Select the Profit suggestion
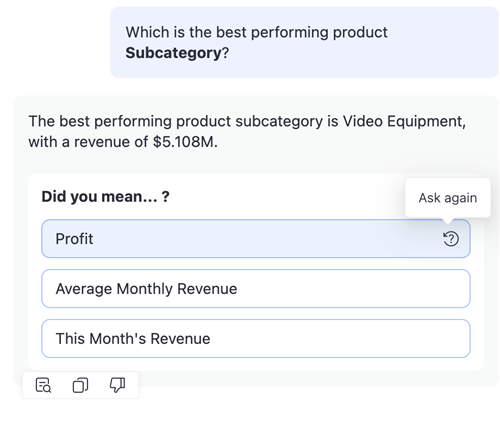Viewport: 500px width, 435px height. (x=256, y=239)
